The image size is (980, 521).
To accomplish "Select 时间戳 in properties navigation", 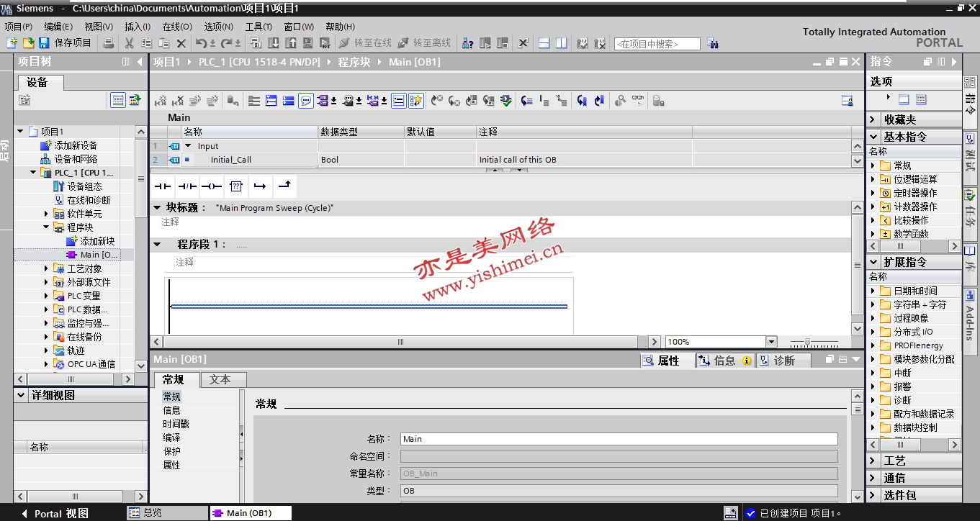I will (176, 424).
